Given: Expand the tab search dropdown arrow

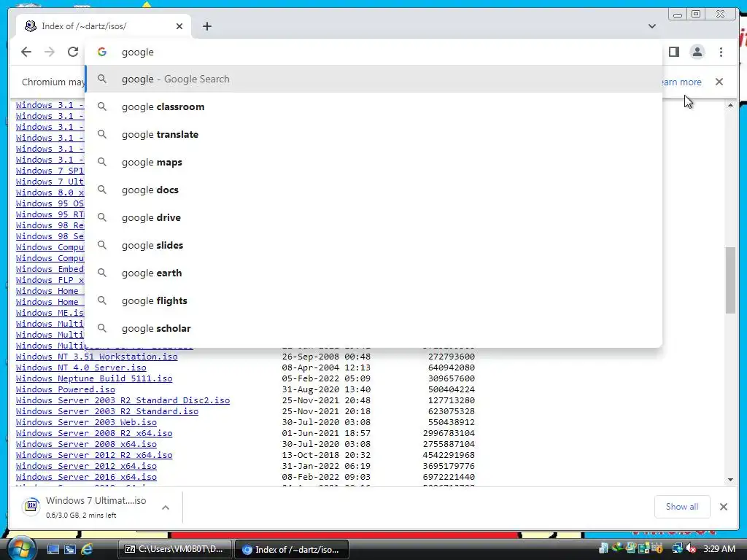Looking at the screenshot, I should 652,26.
